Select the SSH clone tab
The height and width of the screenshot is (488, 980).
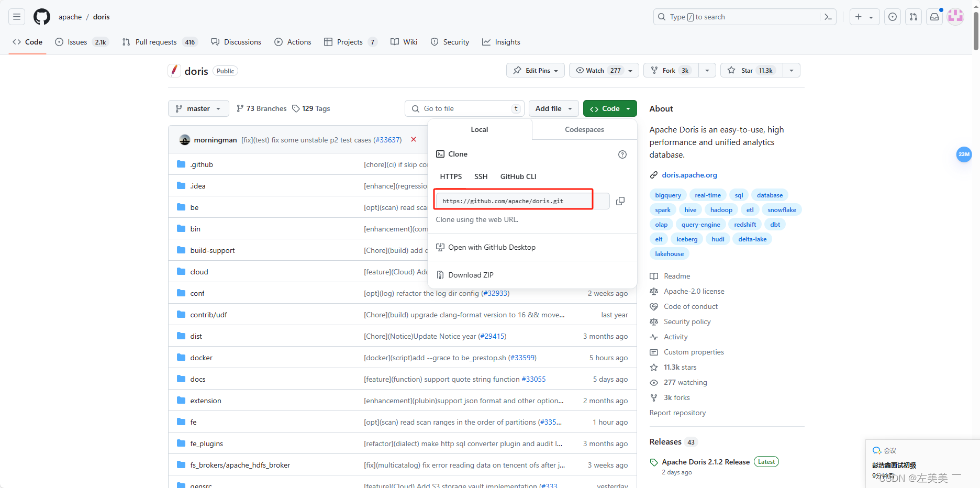(x=481, y=176)
